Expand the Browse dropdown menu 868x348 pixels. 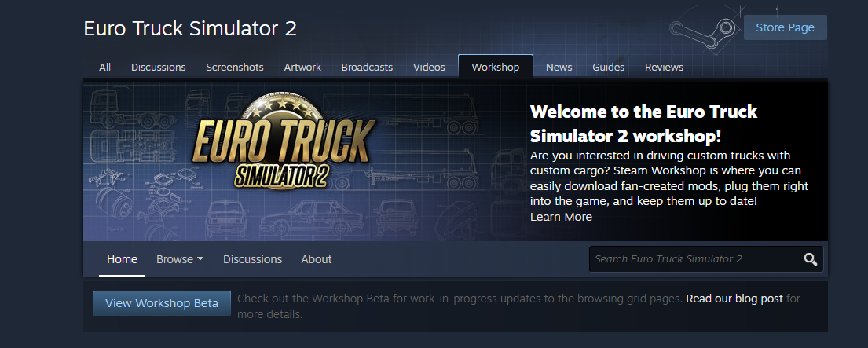180,259
